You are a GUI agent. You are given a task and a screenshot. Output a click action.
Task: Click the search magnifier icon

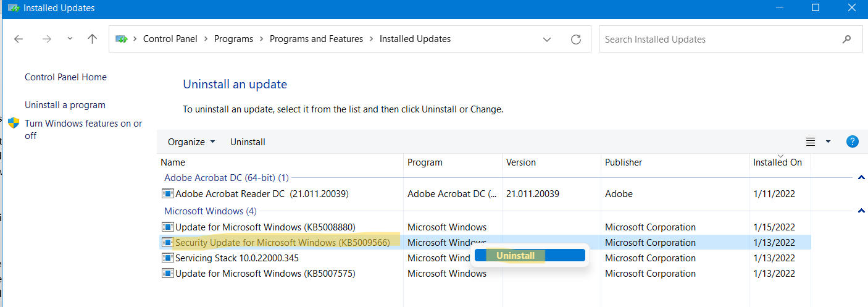coord(846,39)
